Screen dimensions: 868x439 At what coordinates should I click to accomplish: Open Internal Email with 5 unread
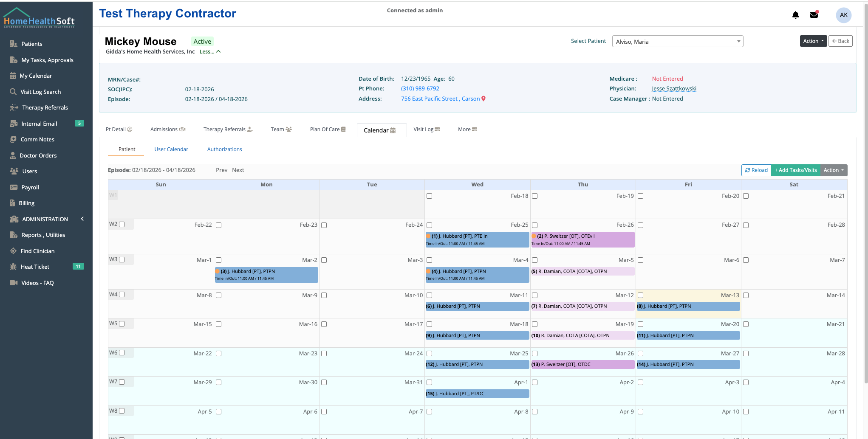(x=39, y=124)
